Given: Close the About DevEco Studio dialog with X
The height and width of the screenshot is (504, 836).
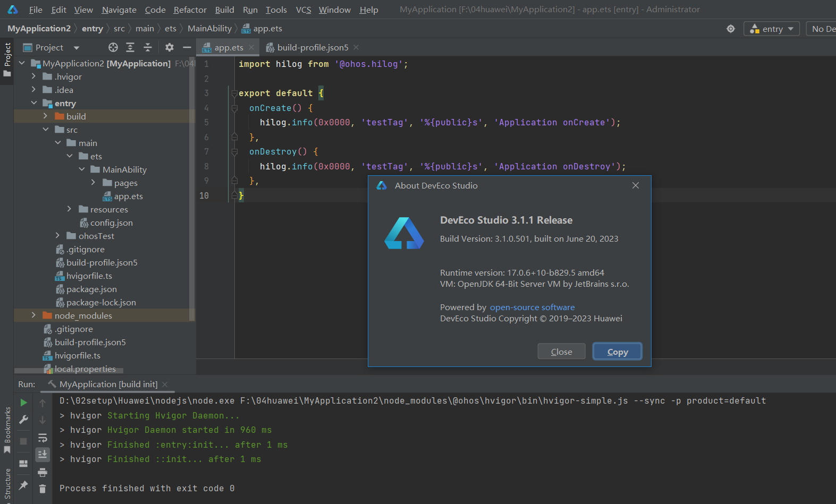Looking at the screenshot, I should click(636, 185).
